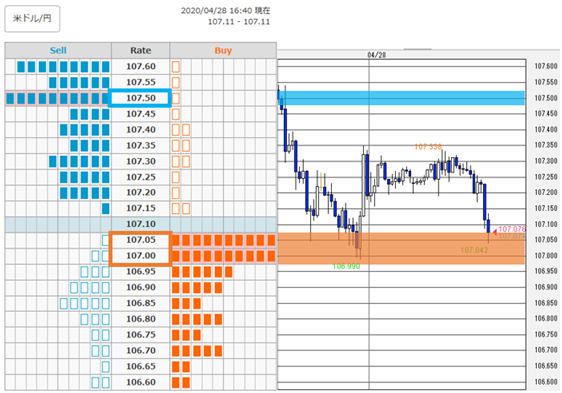Select the 107.20 rate cell
562x393 pixels.
point(140,192)
